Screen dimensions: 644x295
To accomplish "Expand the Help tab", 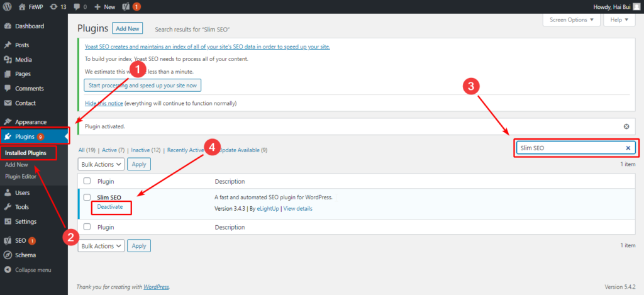I will click(619, 19).
